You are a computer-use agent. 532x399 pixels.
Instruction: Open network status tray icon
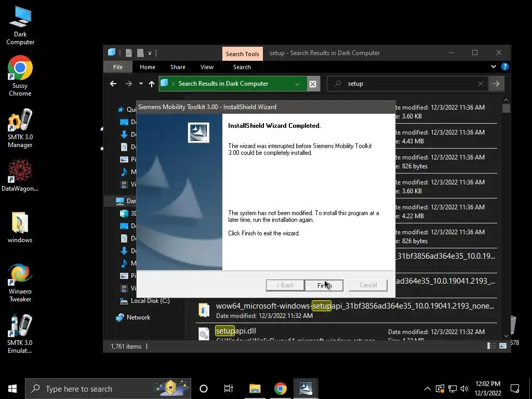pyautogui.click(x=453, y=389)
